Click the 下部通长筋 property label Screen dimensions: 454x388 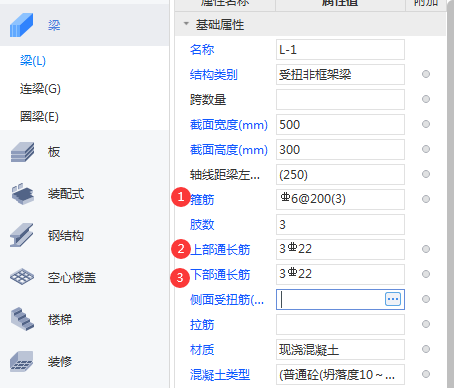(220, 275)
